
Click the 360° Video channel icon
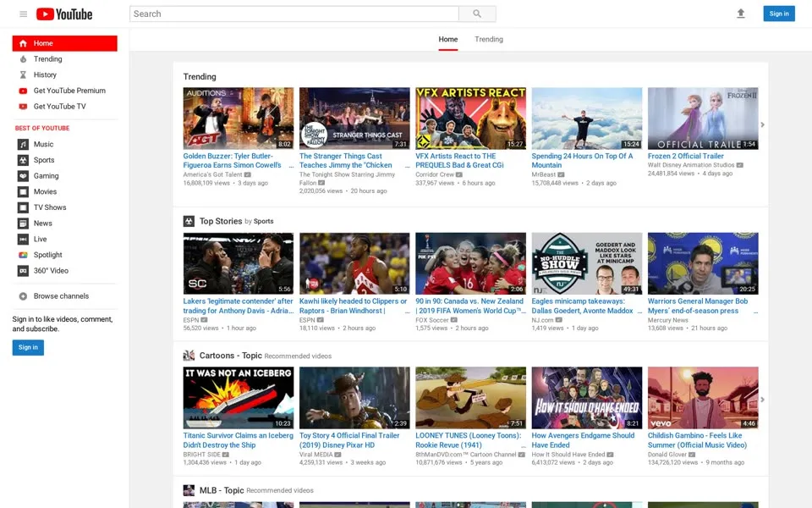[23, 271]
